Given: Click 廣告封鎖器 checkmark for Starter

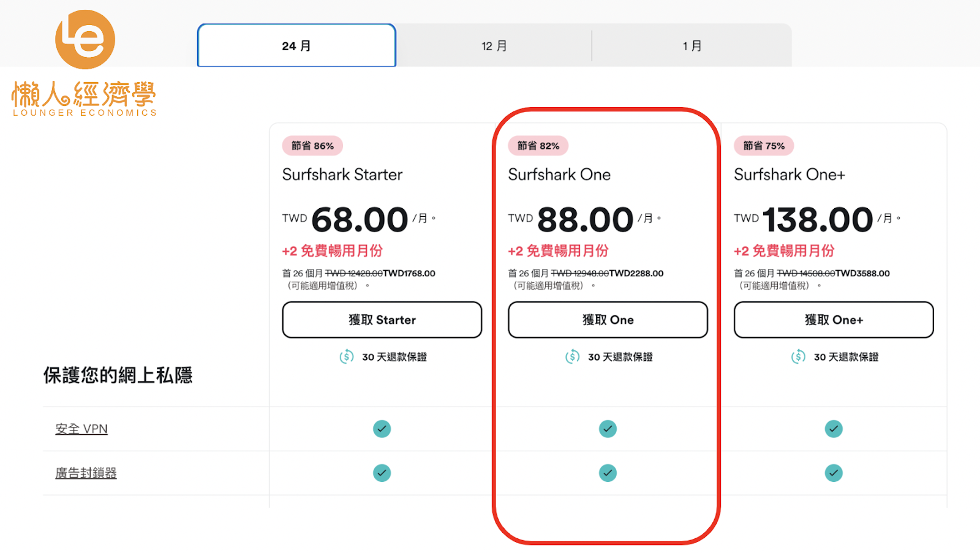Looking at the screenshot, I should 382,473.
